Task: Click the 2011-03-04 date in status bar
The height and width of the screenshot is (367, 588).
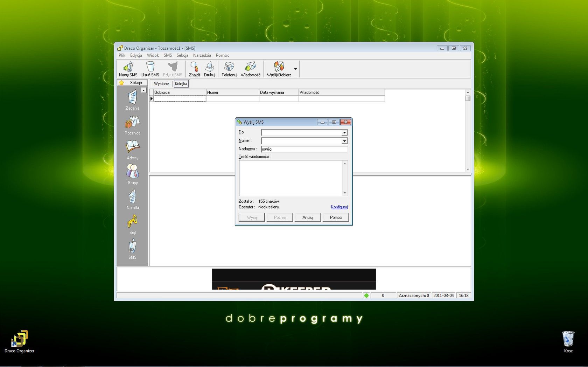Action: (443, 296)
